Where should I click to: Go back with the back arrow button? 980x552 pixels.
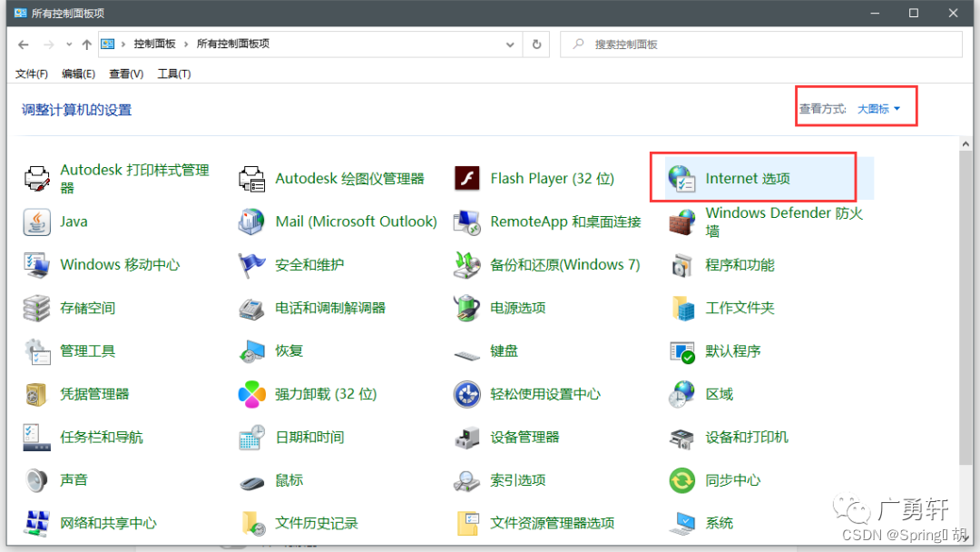pyautogui.click(x=24, y=44)
